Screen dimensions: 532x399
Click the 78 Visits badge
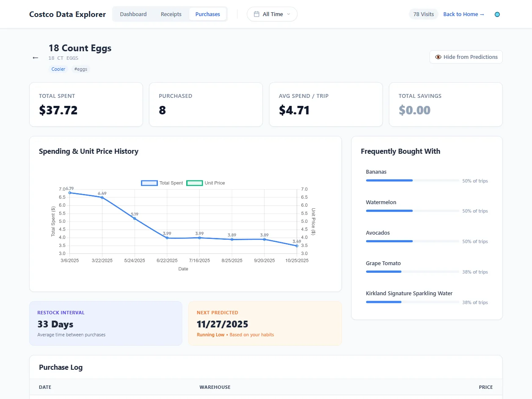point(423,14)
